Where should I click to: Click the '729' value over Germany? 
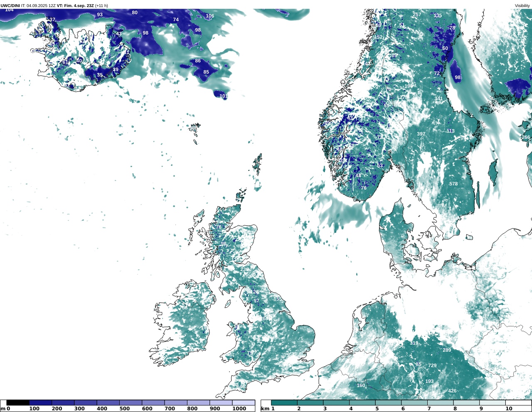point(432,365)
